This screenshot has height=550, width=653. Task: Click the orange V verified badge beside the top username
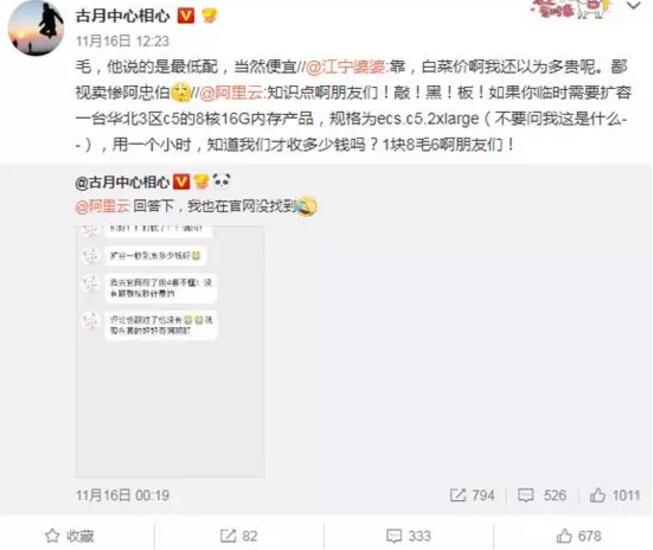(x=186, y=16)
